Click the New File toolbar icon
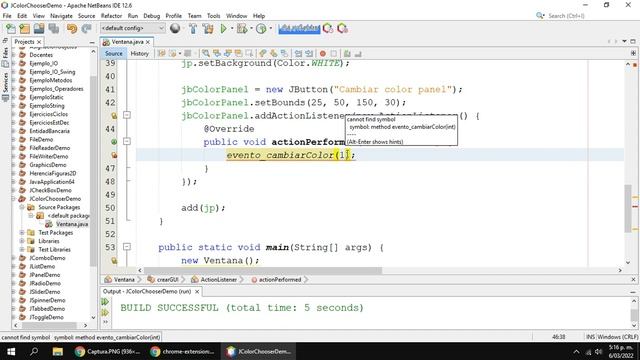640x360 pixels. pos(11,29)
